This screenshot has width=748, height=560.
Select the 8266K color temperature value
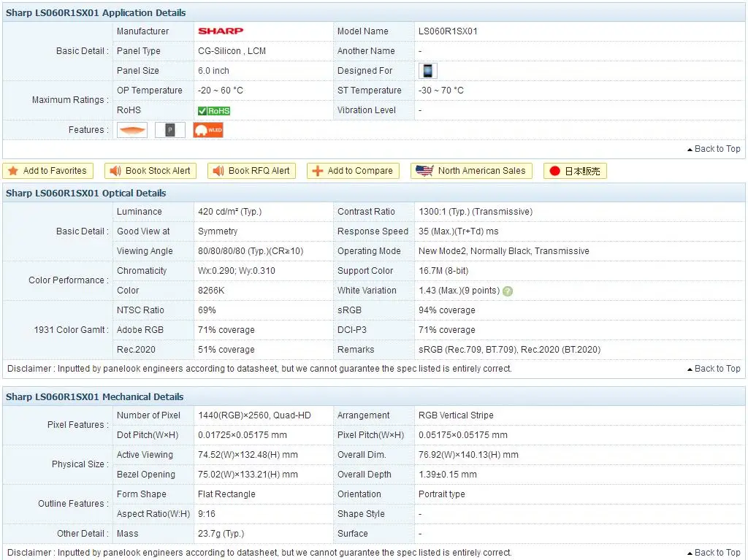tap(211, 291)
